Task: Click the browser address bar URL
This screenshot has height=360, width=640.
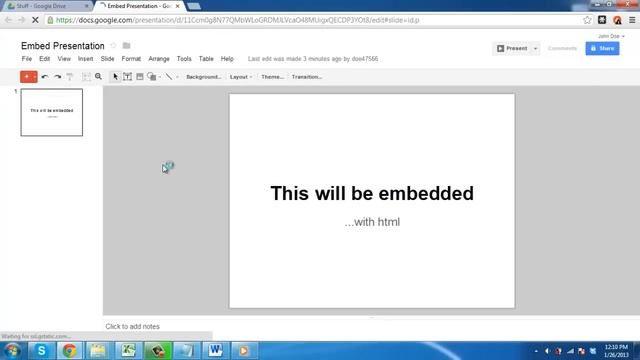Action: coord(238,20)
